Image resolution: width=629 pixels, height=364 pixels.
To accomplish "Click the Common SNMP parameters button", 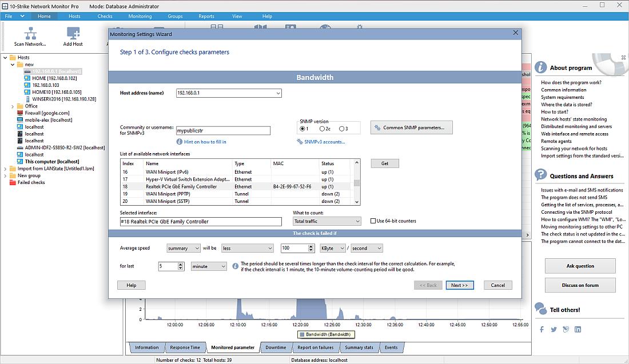I will coord(412,127).
